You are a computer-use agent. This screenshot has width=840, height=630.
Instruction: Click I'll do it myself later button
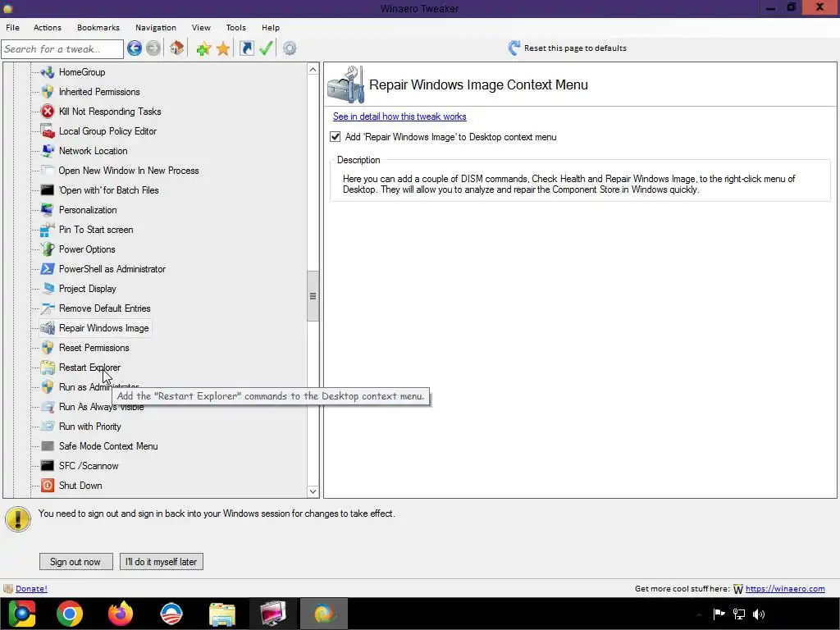tap(162, 561)
